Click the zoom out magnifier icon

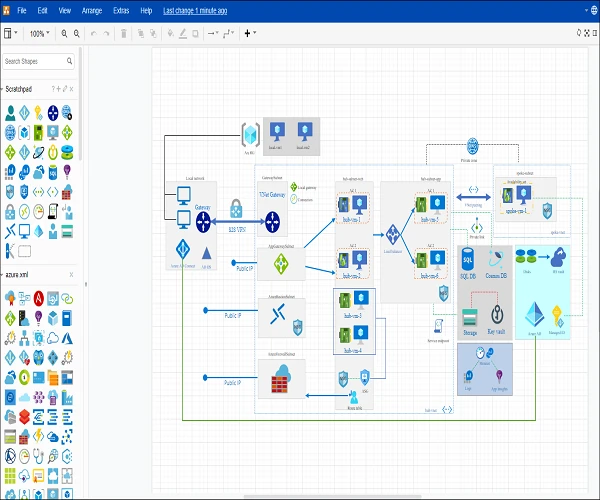coord(78,33)
